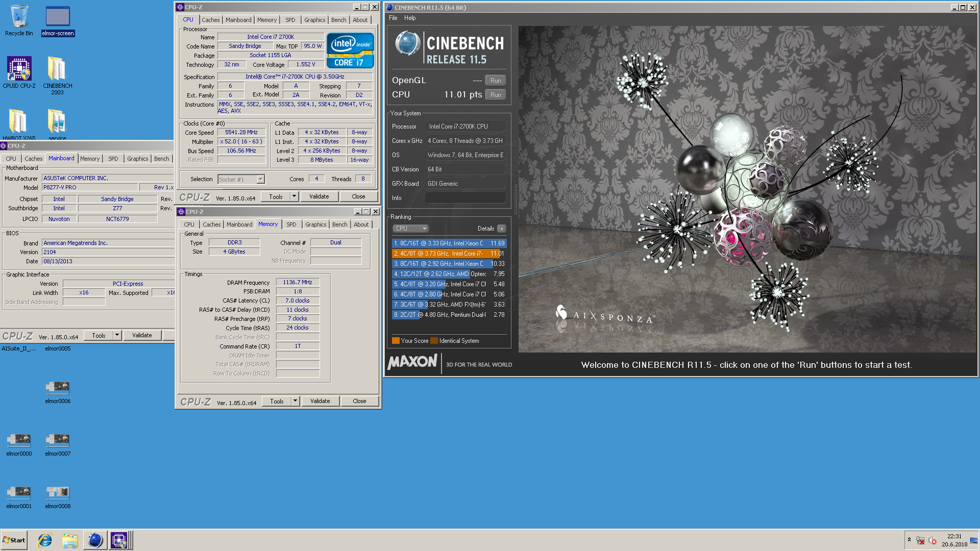980x551 pixels.
Task: Click the orange Your Score legend swatch
Action: (396, 341)
